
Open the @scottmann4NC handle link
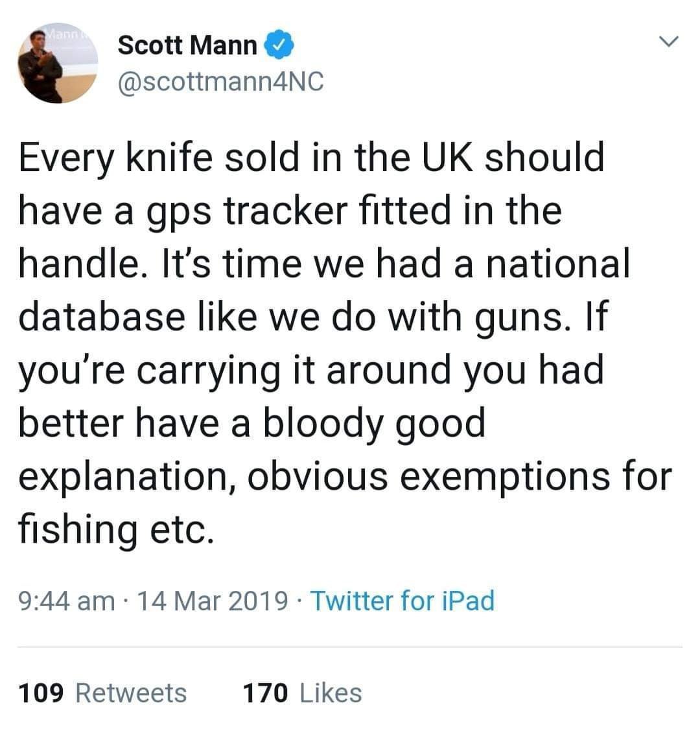pos(220,82)
